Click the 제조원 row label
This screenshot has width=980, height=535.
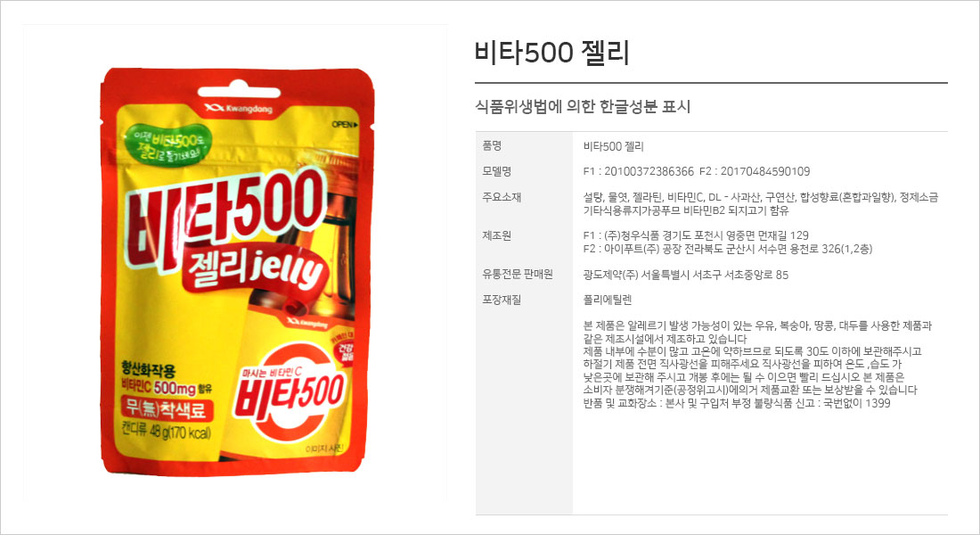(497, 236)
